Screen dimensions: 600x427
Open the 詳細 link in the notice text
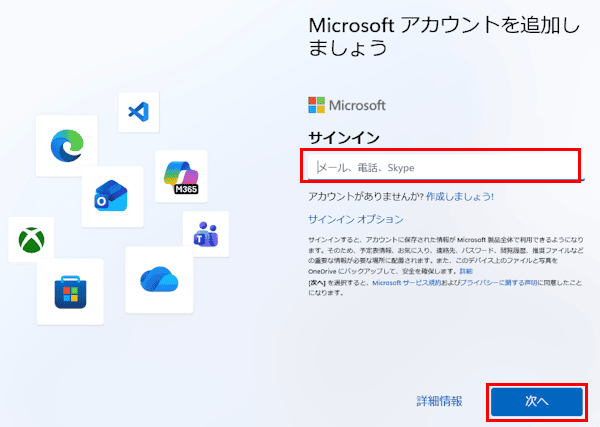click(466, 271)
